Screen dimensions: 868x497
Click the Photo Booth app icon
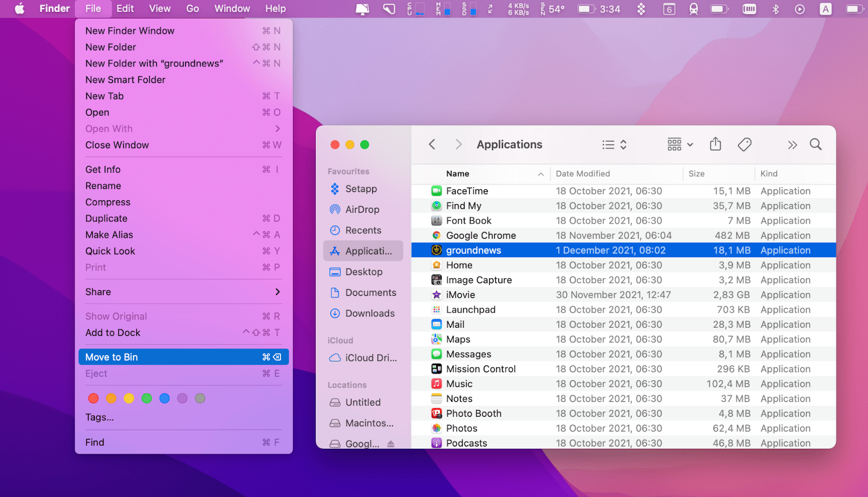tap(436, 413)
